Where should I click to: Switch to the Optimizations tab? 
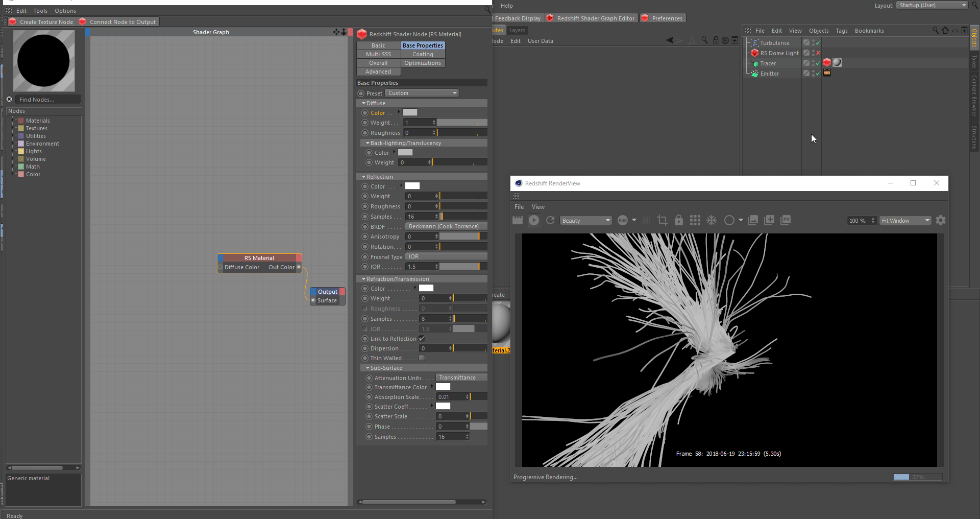coord(423,63)
